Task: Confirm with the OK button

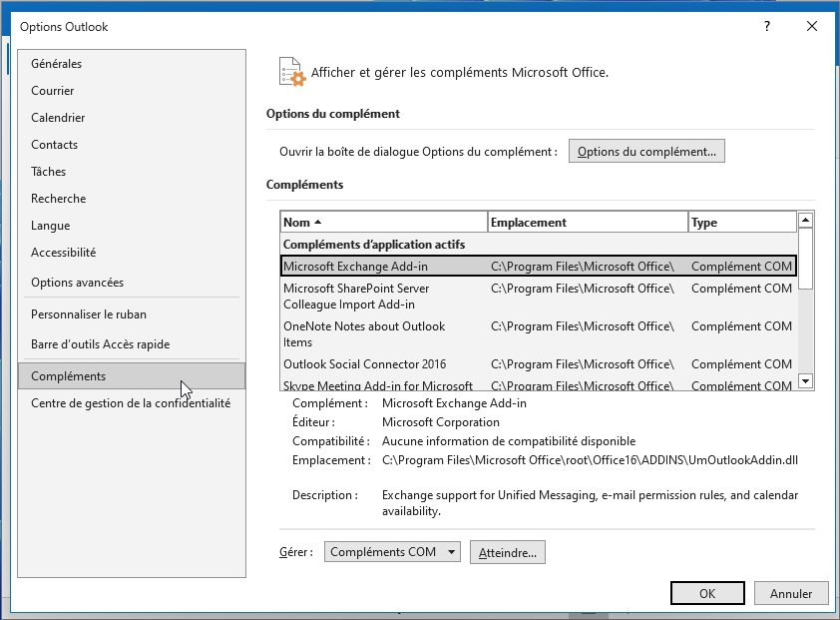Action: tap(707, 593)
